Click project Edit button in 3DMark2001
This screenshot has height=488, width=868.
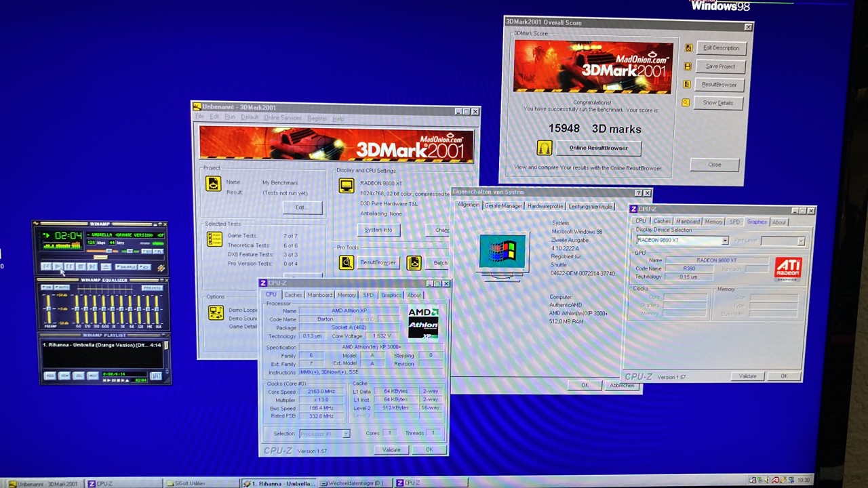302,207
